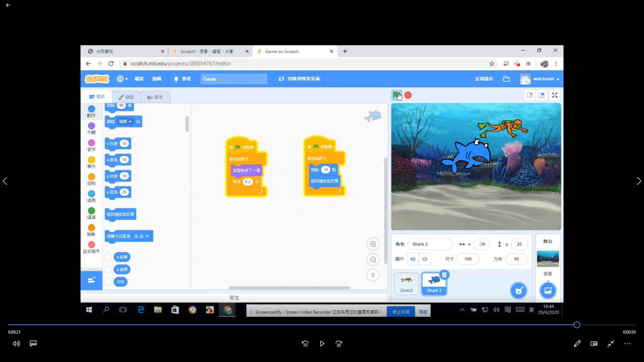644x362 pixels.
Task: Open the My Stuff folder icon
Action: click(506, 79)
